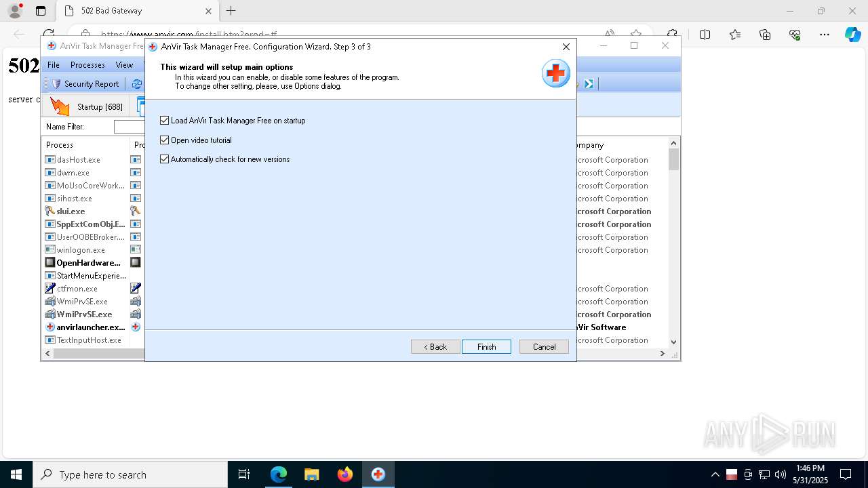
Task: Open Edge Favorites star-list icon
Action: [x=735, y=35]
